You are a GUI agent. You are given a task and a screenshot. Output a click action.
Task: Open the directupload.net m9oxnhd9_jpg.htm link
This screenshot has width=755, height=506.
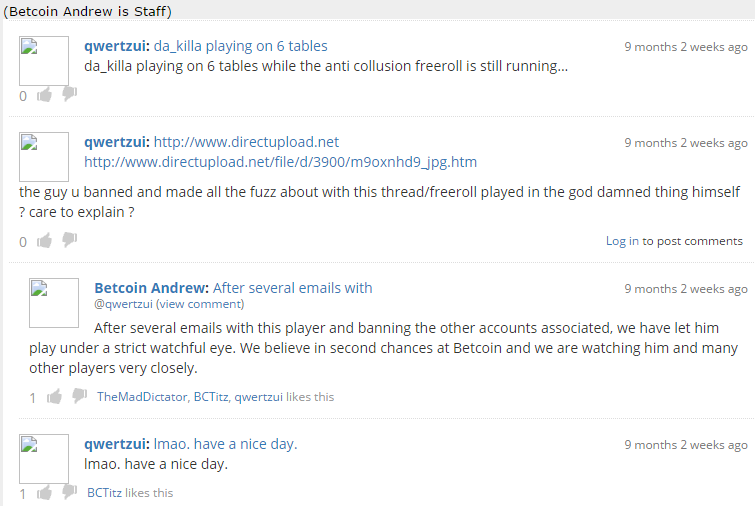(x=281, y=162)
